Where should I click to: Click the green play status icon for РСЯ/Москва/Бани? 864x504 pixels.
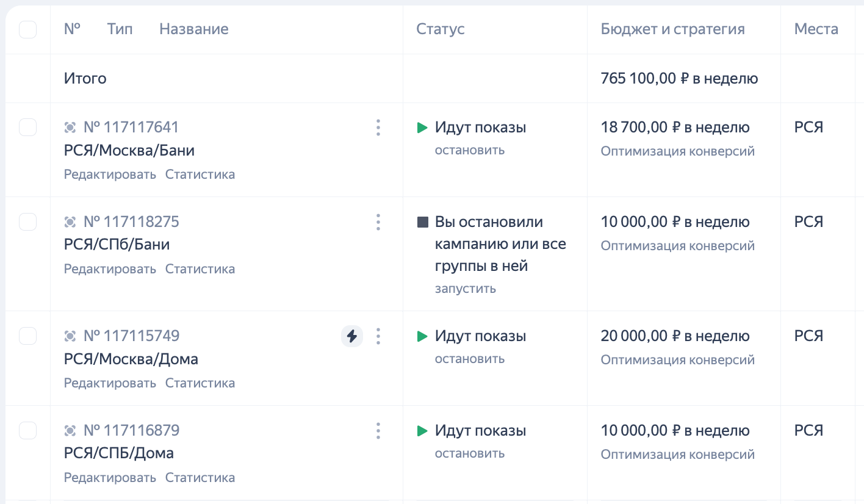tap(422, 128)
